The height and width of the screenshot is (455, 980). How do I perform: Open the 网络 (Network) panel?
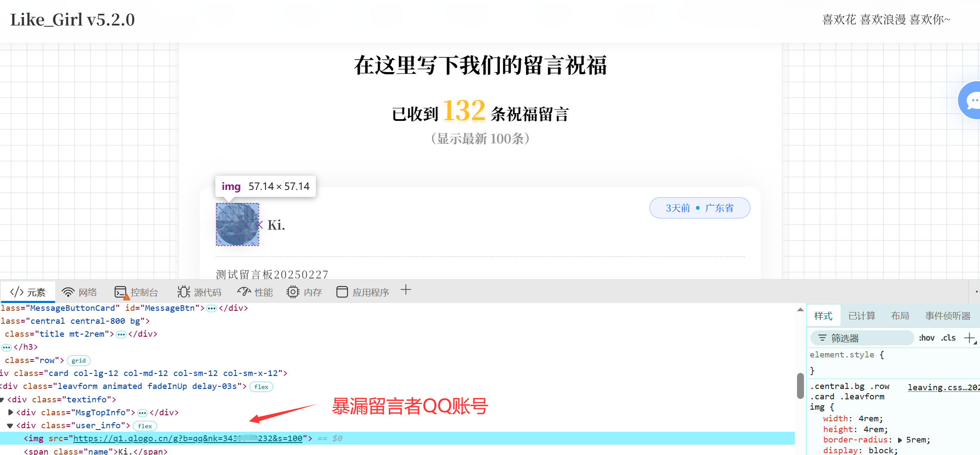click(x=80, y=292)
